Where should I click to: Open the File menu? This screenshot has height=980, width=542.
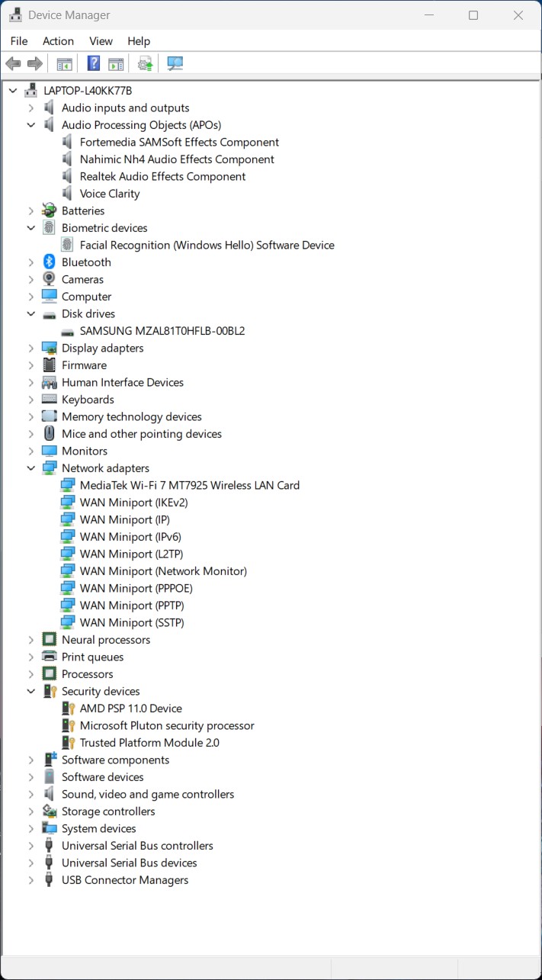[x=19, y=41]
